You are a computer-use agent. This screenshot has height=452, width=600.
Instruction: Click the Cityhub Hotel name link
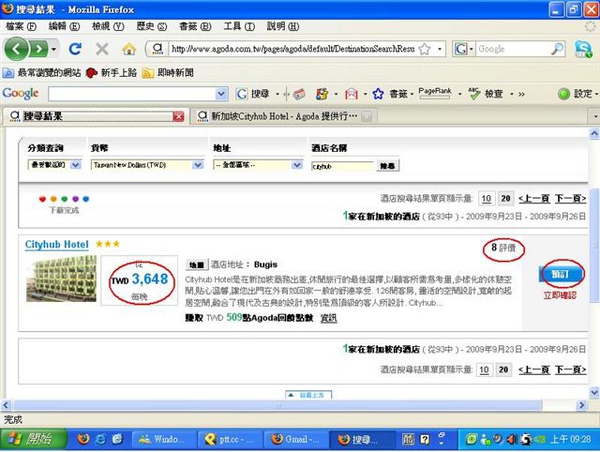point(57,244)
